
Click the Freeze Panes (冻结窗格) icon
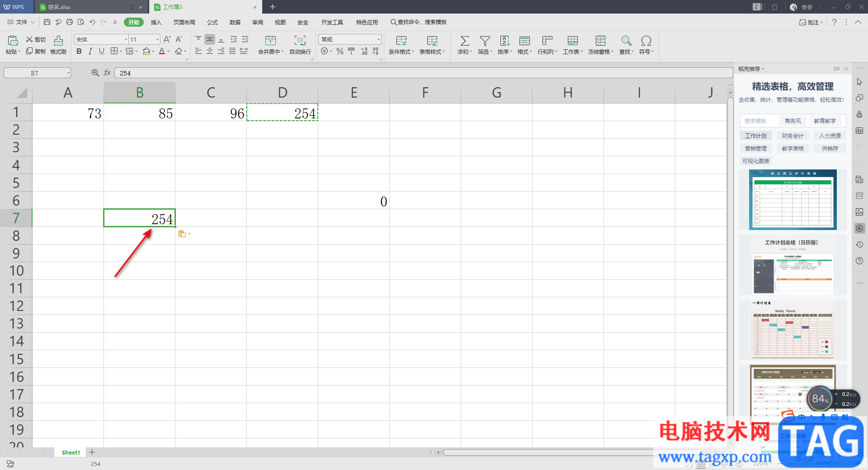pyautogui.click(x=600, y=41)
